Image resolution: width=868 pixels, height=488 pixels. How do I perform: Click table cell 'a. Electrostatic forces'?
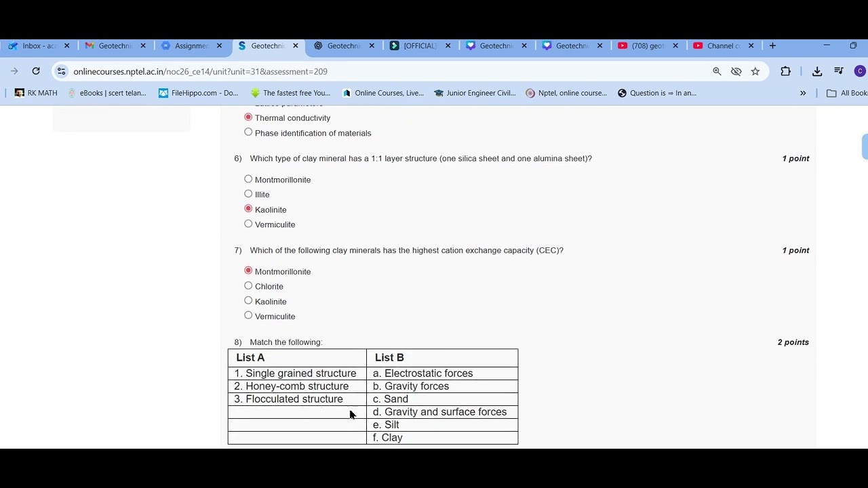click(442, 373)
